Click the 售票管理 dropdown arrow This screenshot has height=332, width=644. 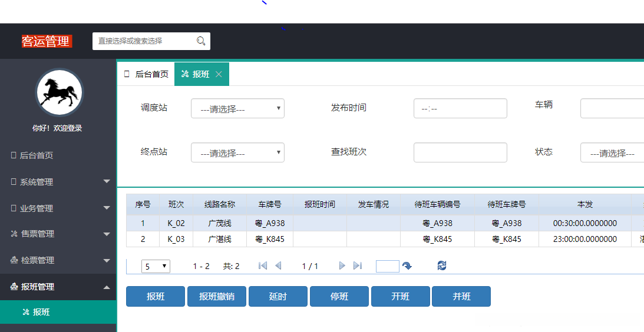[x=107, y=234]
